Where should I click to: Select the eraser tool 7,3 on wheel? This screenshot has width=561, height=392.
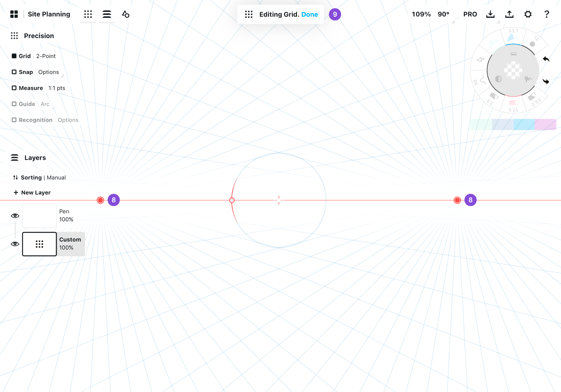(x=493, y=98)
